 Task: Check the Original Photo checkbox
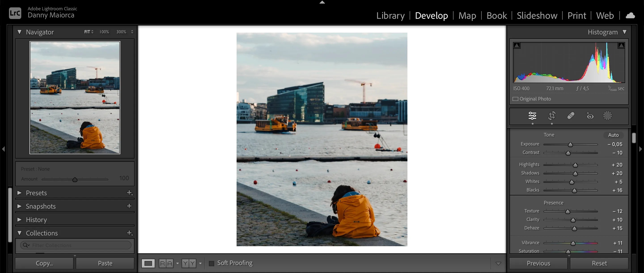tap(515, 99)
